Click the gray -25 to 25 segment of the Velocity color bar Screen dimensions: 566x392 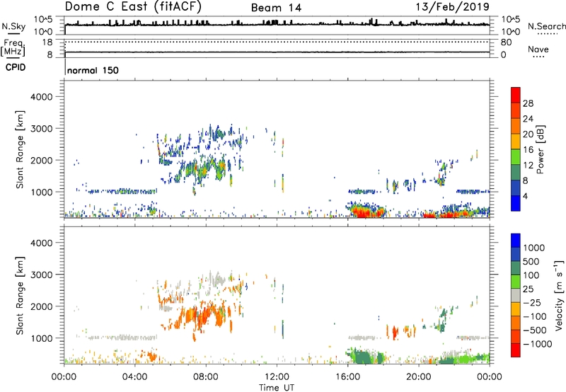click(x=516, y=295)
